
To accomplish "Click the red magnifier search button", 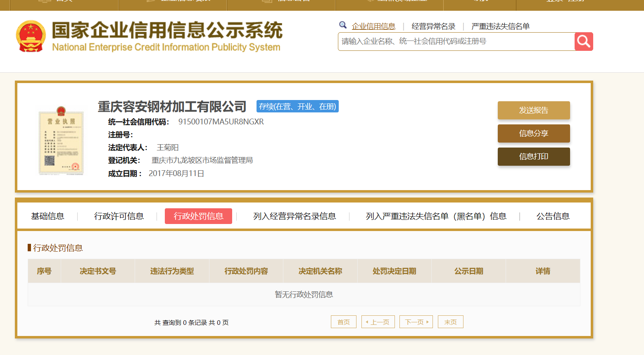I will (584, 41).
